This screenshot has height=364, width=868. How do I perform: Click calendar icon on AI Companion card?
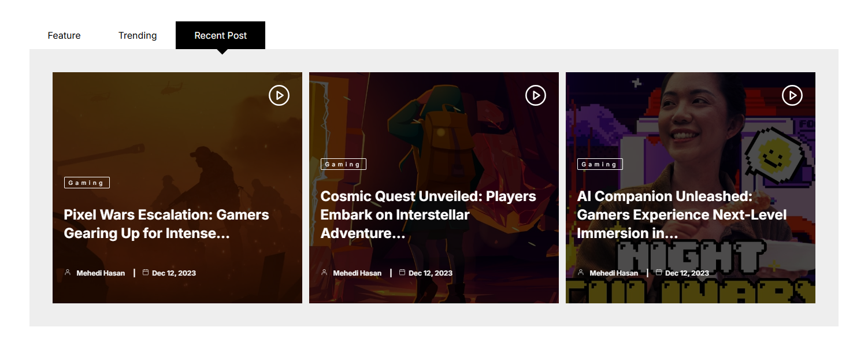click(659, 273)
